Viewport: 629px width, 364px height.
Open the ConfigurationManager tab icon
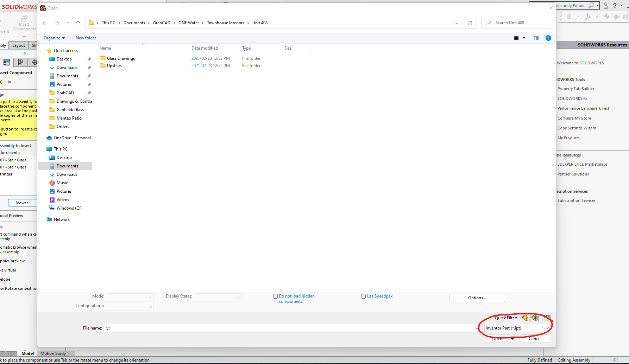click(x=21, y=62)
